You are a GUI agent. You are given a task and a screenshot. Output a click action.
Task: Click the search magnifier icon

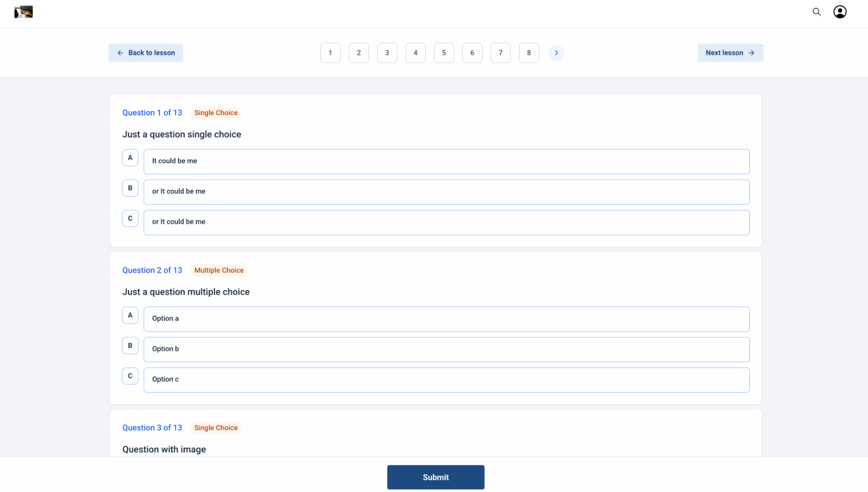click(x=816, y=12)
